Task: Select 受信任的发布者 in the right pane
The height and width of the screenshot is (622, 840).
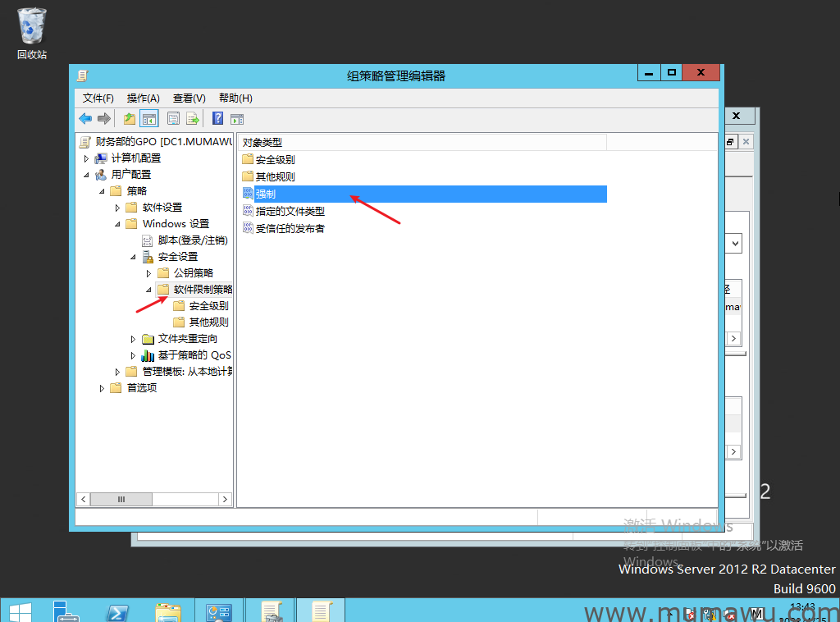Action: [x=290, y=228]
